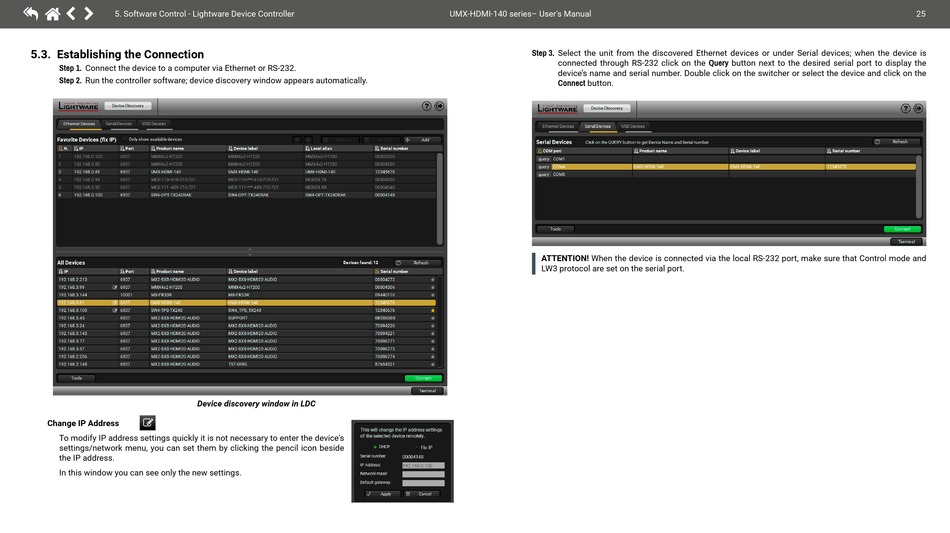The height and width of the screenshot is (533, 950).
Task: Go to the next manual page
Action: click(x=88, y=13)
